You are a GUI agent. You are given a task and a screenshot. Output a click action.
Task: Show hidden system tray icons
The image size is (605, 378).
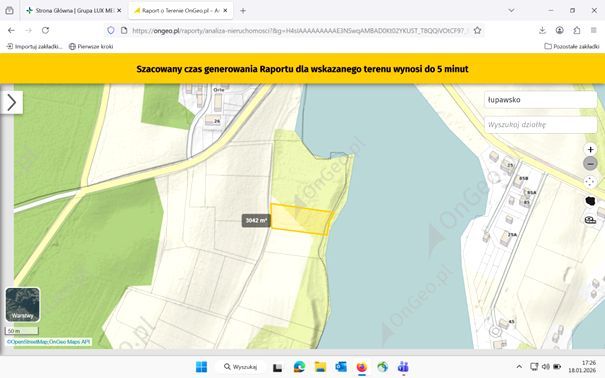pos(519,367)
